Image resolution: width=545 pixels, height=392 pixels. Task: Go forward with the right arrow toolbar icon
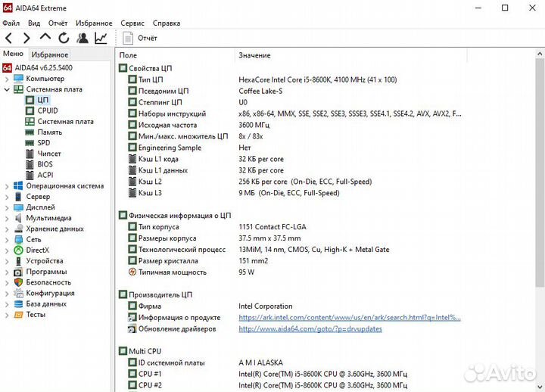(26, 38)
